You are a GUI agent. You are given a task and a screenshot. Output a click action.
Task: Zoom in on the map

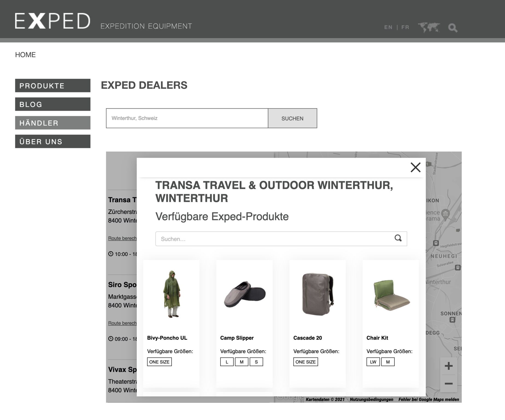[x=448, y=366]
